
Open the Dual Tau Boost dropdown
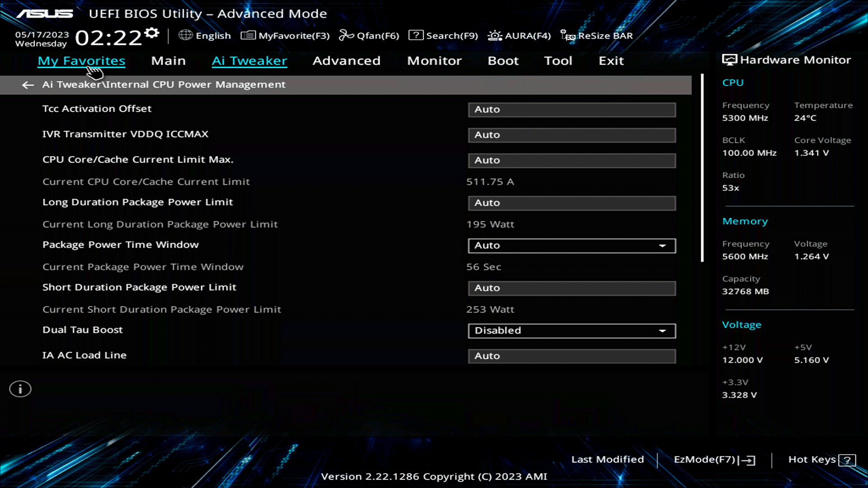662,330
